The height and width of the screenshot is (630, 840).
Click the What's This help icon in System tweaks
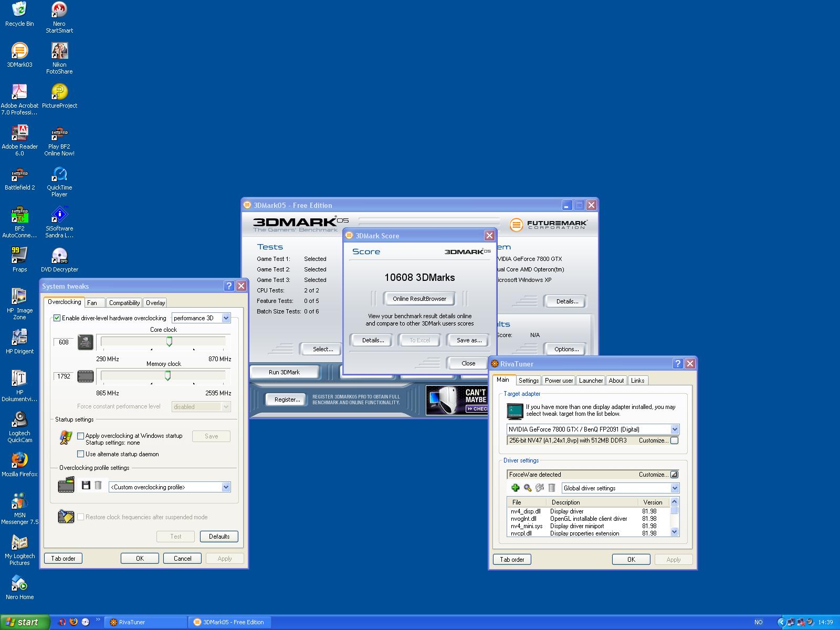tap(229, 286)
